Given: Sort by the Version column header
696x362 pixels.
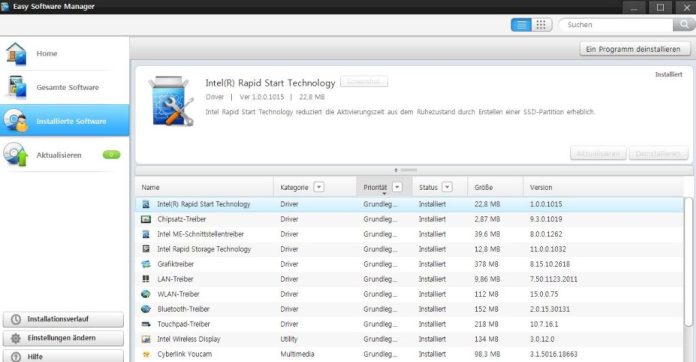Looking at the screenshot, I should [604, 187].
